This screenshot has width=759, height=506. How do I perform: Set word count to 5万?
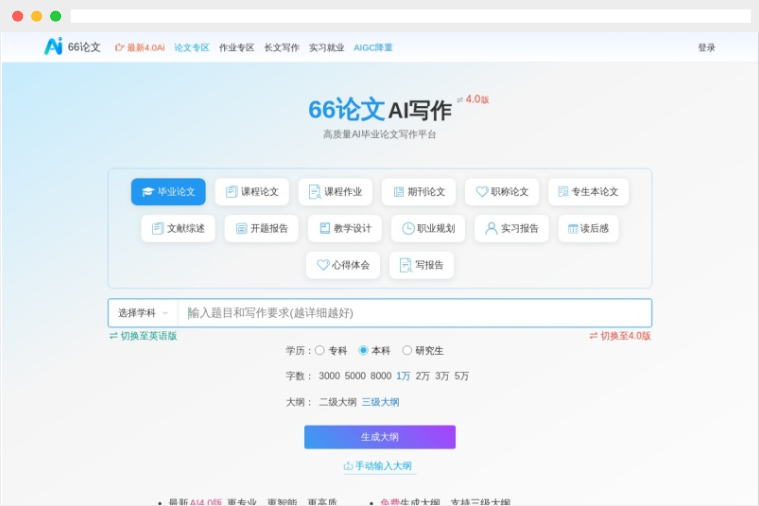click(461, 376)
